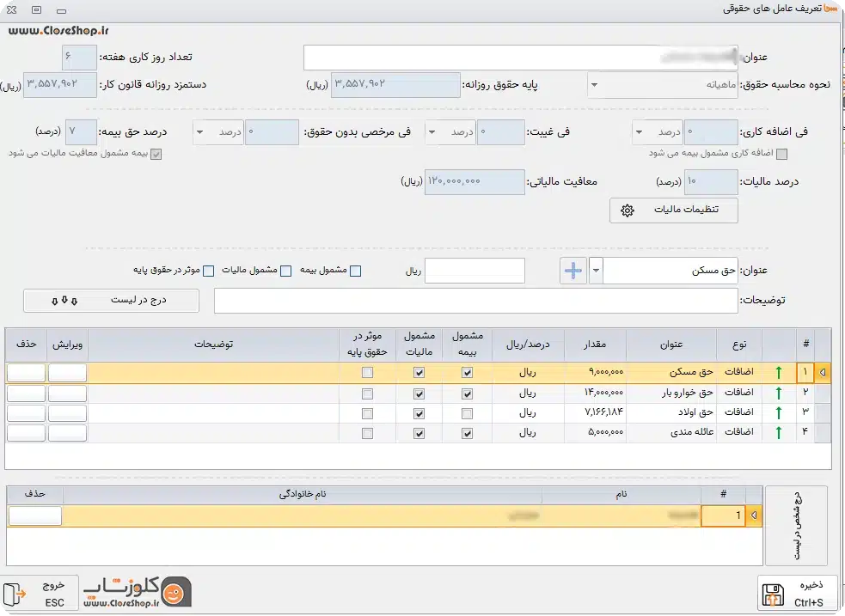Click توضیحات description input field
This screenshot has width=845, height=616.
click(476, 301)
